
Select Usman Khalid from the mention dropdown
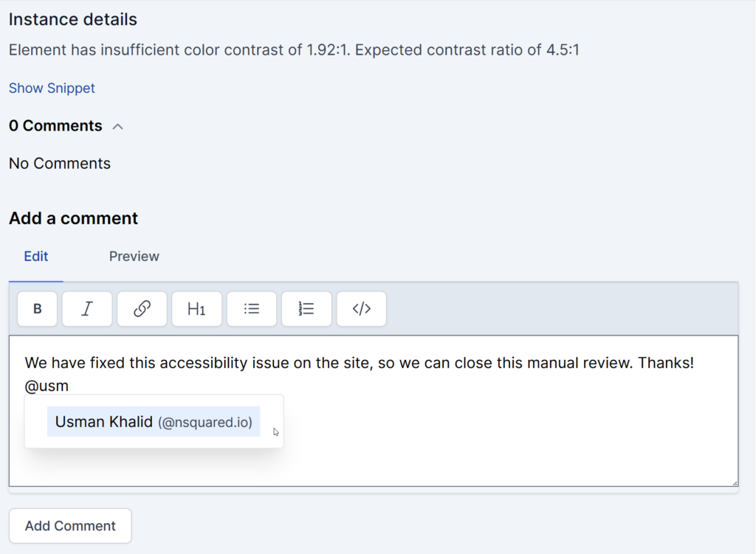(153, 420)
